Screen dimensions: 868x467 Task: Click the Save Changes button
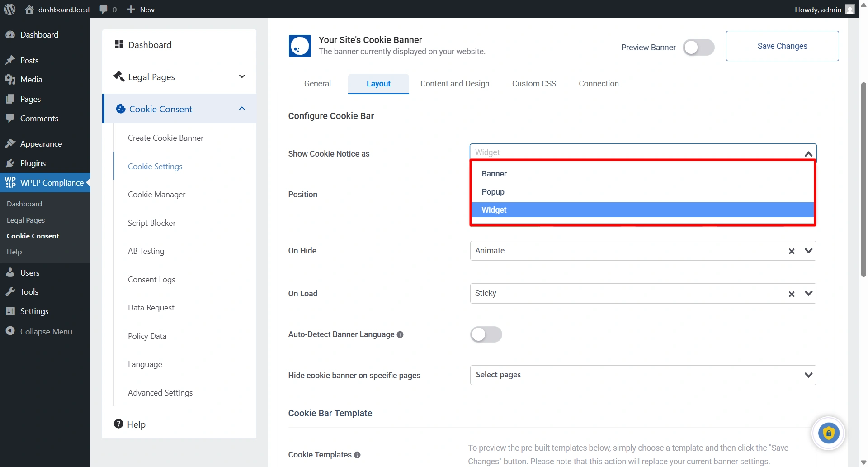point(782,46)
